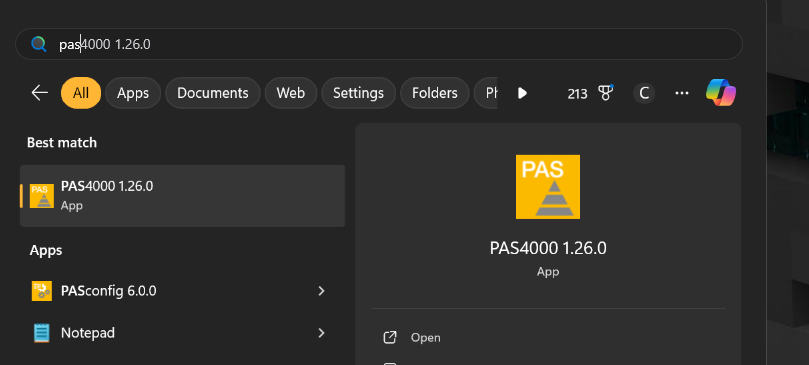809x365 pixels.
Task: Click the large PAS4000 app icon
Action: 547,187
